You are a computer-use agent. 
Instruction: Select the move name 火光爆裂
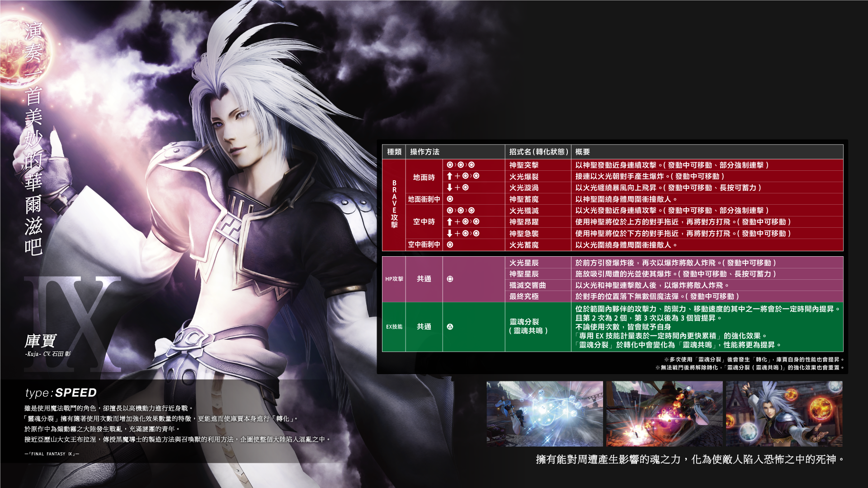[x=524, y=176]
